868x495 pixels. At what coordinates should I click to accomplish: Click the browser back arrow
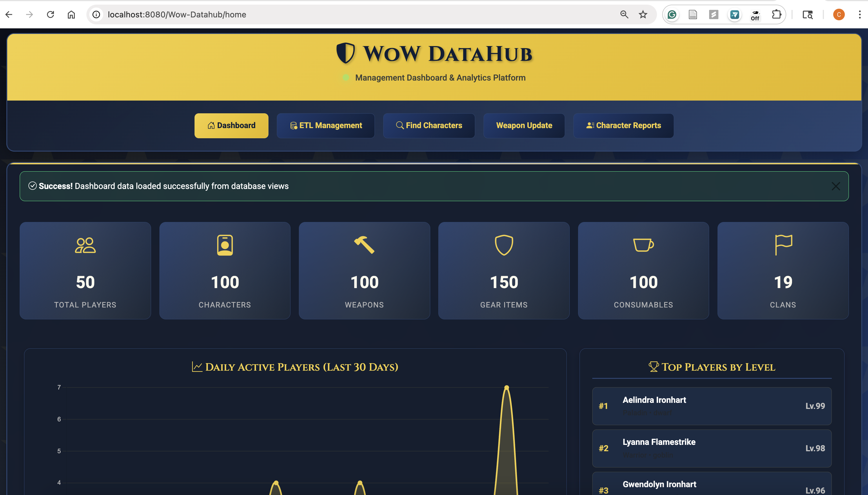click(9, 14)
